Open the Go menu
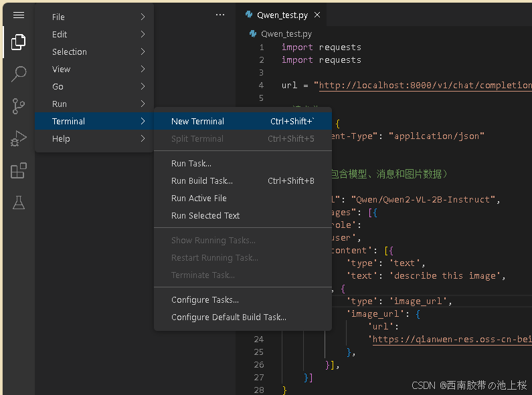The width and height of the screenshot is (532, 395). point(94,86)
